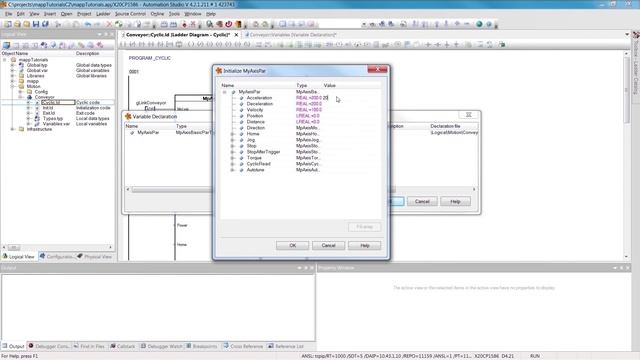Viewport: 640px width, 360px height.
Task: Open the Cross Reference output tab
Action: 243,346
